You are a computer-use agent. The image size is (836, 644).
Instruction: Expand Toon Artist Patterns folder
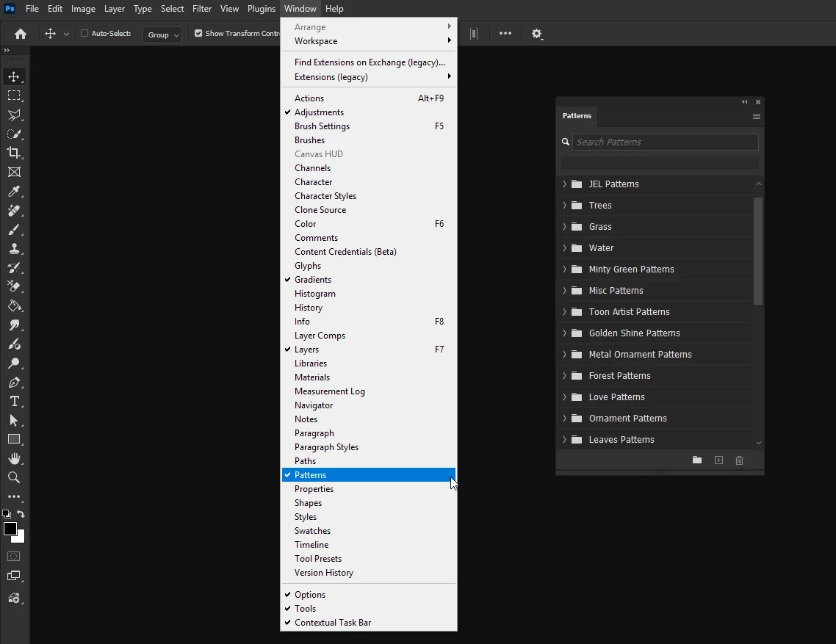click(x=564, y=312)
